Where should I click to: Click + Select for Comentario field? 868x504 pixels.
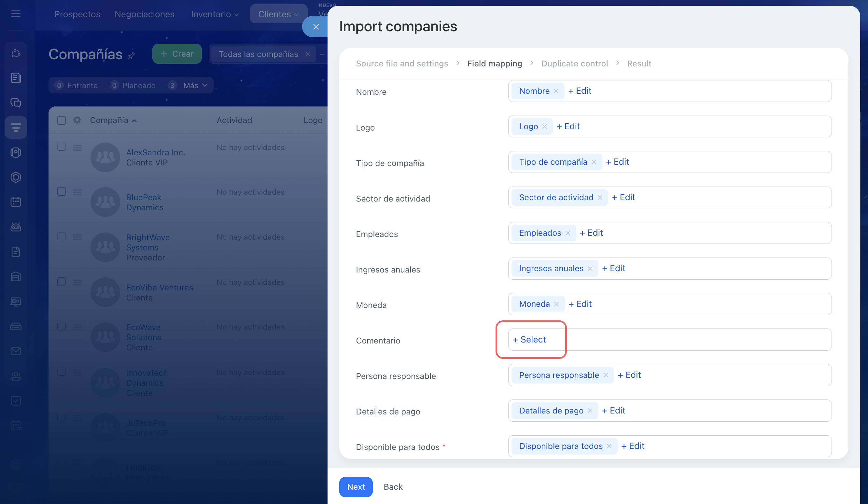(x=529, y=340)
